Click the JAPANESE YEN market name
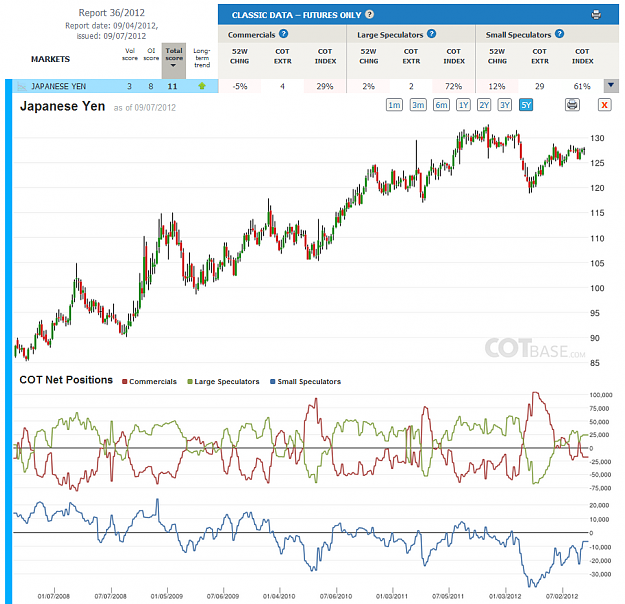625x604 pixels. [59, 86]
